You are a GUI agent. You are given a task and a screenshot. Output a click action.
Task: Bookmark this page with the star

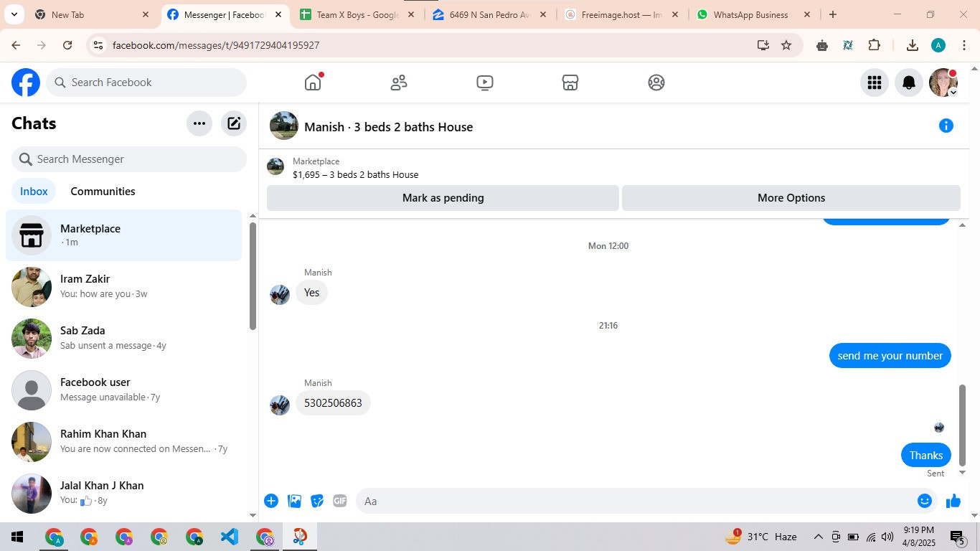(786, 45)
